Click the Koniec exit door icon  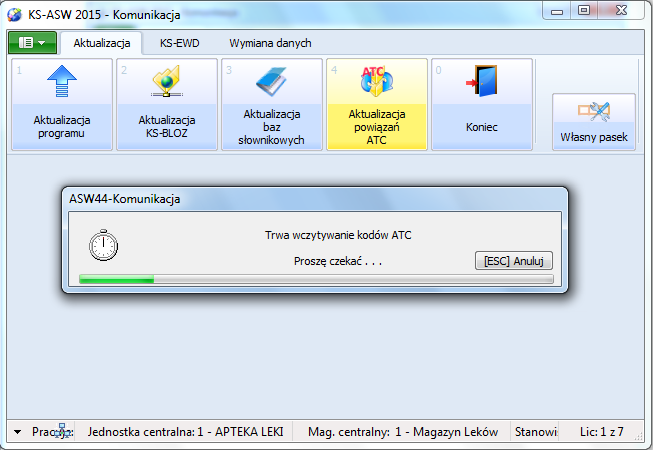click(x=482, y=81)
